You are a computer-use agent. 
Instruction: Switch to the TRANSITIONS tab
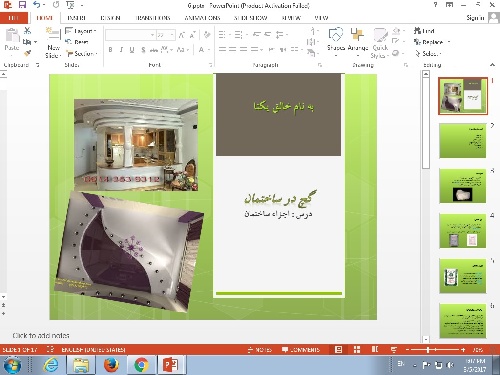pyautogui.click(x=153, y=18)
